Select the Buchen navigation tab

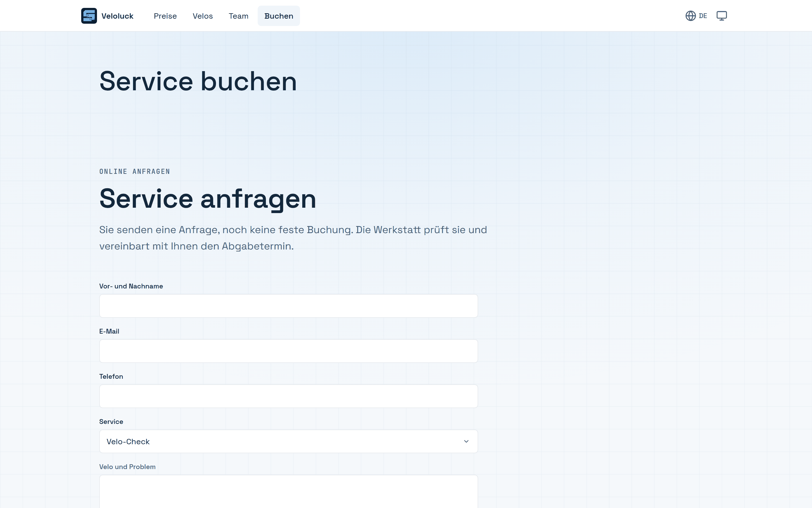[279, 16]
